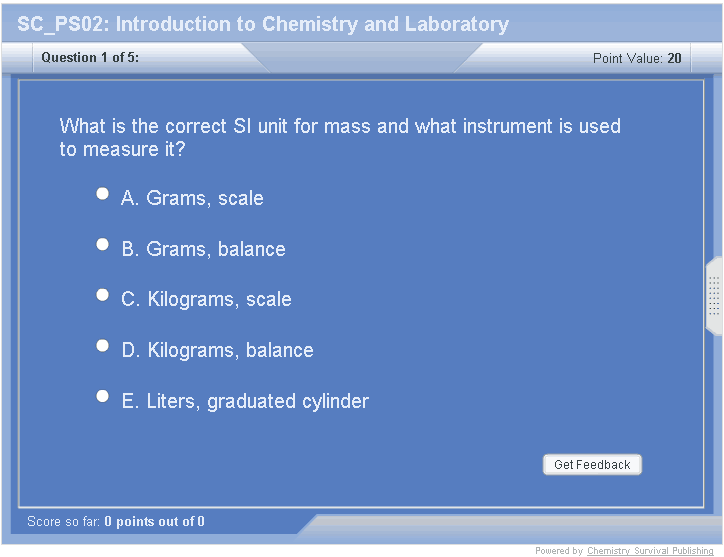724x557 pixels.
Task: Open the Chemistry Survival Publishing link
Action: pos(650,551)
